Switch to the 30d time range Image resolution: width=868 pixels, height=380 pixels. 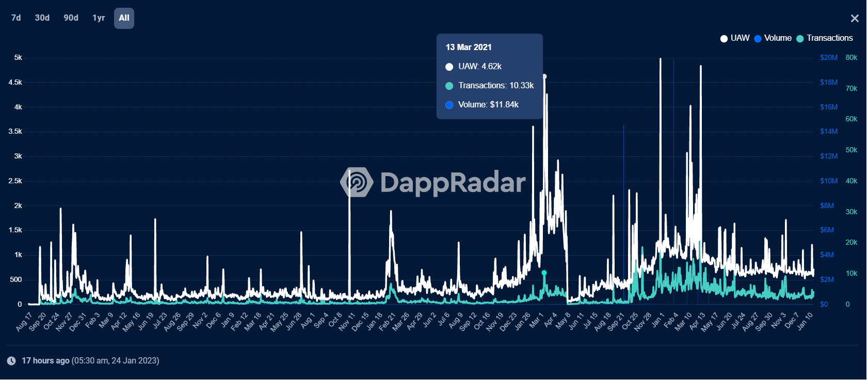[x=42, y=18]
